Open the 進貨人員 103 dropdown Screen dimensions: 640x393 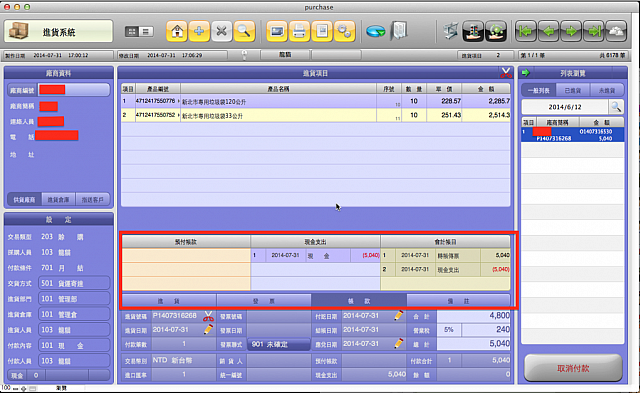(74, 330)
